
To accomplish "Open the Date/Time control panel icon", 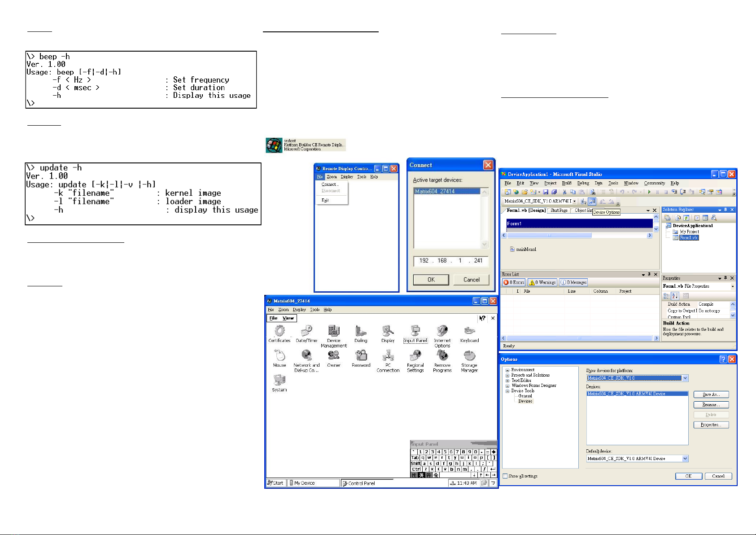I will [306, 333].
